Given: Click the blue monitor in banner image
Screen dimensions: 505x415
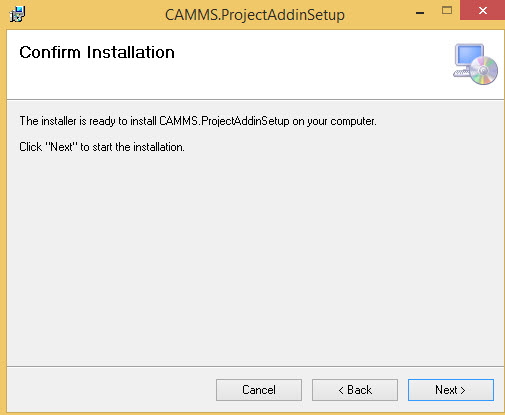Looking at the screenshot, I should [470, 55].
